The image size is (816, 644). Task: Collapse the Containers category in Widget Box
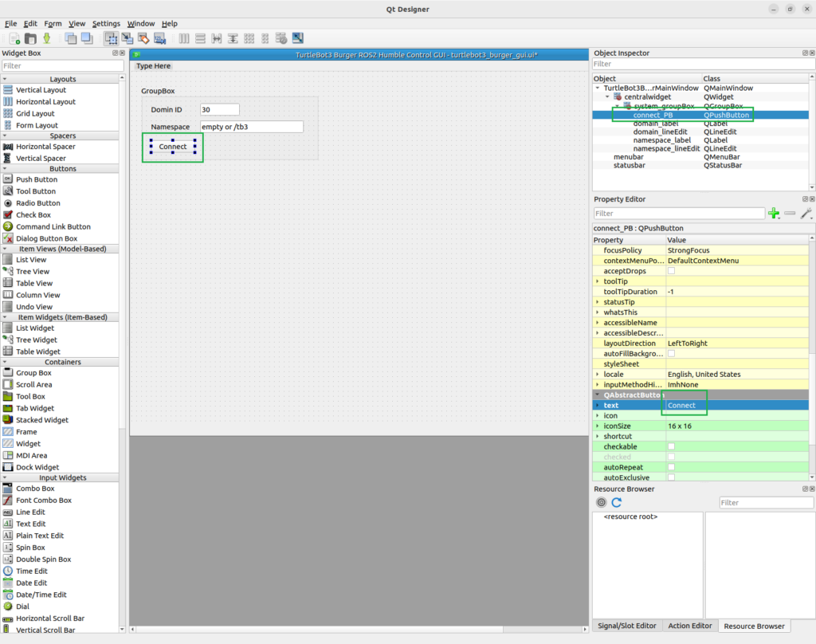tap(6, 362)
